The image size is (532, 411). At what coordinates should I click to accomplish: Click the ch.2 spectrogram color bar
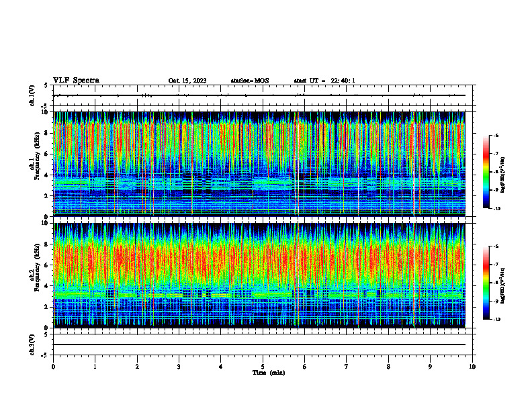point(486,283)
